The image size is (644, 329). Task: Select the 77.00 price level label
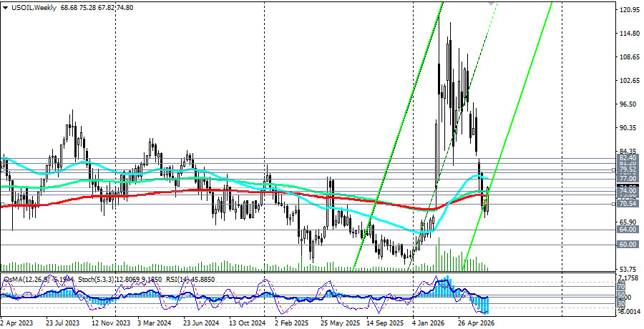point(628,179)
